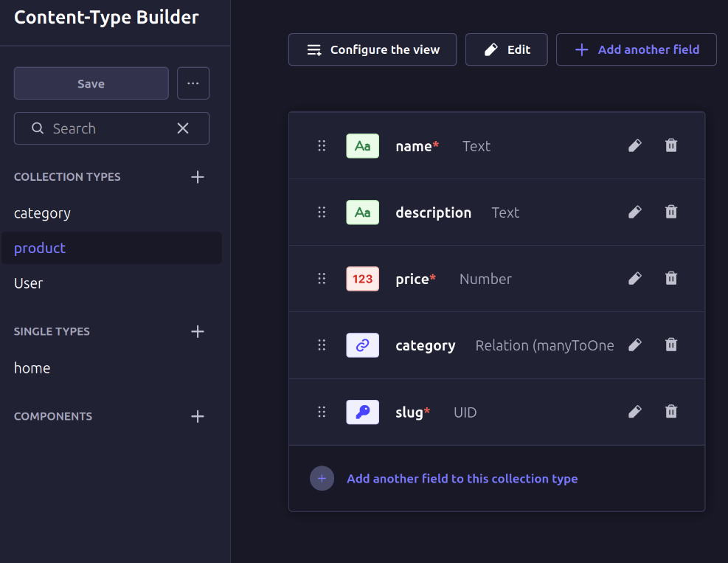Open the three-dots more options menu
Image resolution: width=728 pixels, height=563 pixels.
click(193, 83)
